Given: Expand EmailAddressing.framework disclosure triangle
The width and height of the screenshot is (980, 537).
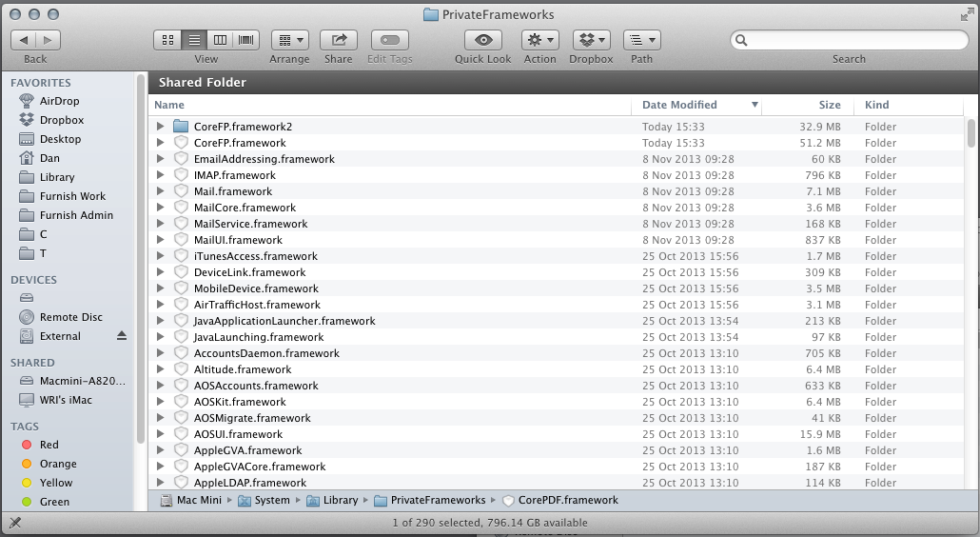Looking at the screenshot, I should click(160, 159).
